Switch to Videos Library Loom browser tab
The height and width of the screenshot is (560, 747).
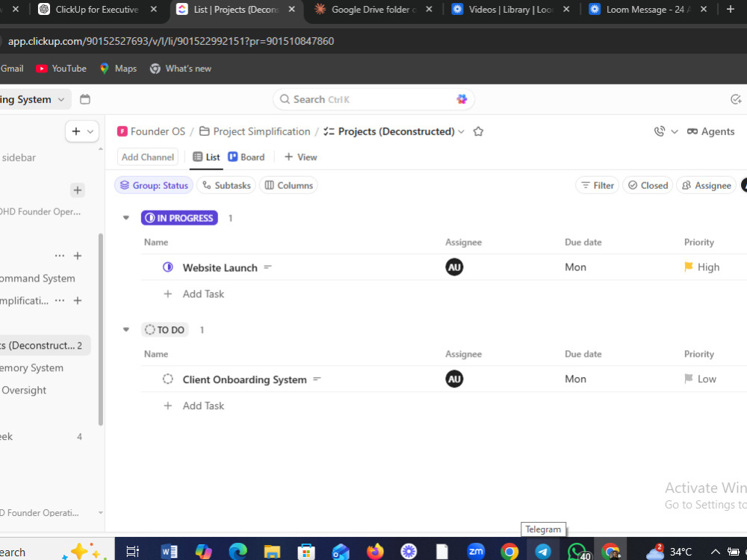[511, 10]
